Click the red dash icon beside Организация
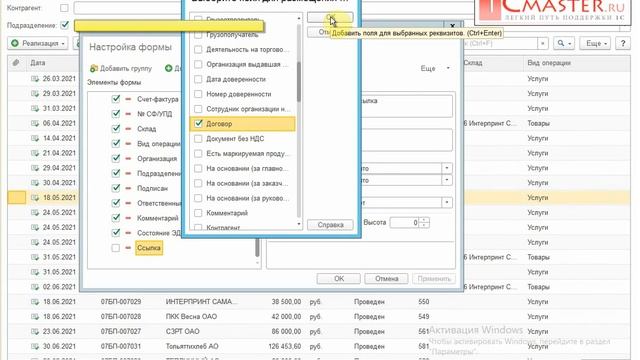Image resolution: width=640 pixels, height=360 pixels. tap(128, 158)
